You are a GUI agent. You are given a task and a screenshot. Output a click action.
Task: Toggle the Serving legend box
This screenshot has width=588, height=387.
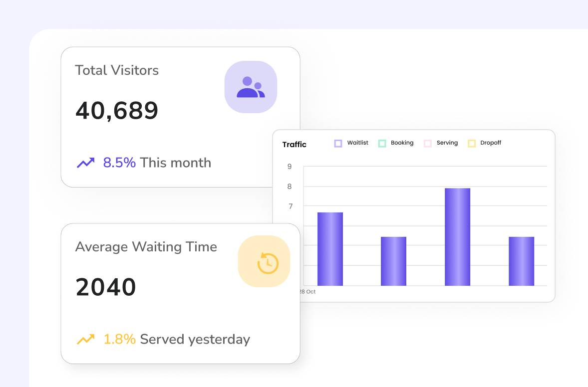coord(427,143)
